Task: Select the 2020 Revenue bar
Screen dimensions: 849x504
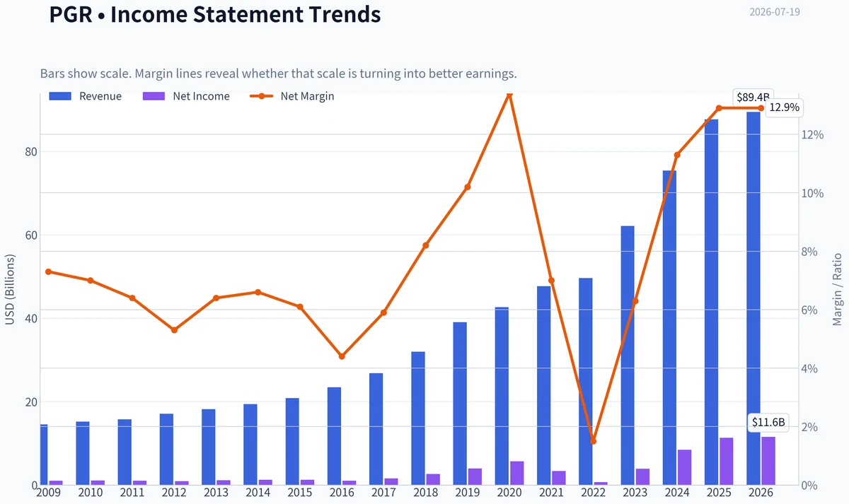Action: click(502, 397)
